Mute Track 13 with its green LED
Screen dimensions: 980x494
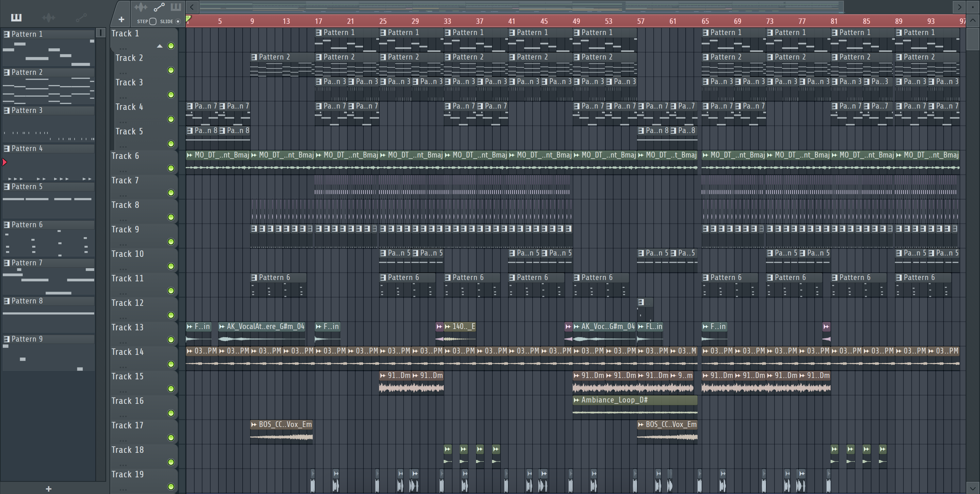tap(171, 340)
